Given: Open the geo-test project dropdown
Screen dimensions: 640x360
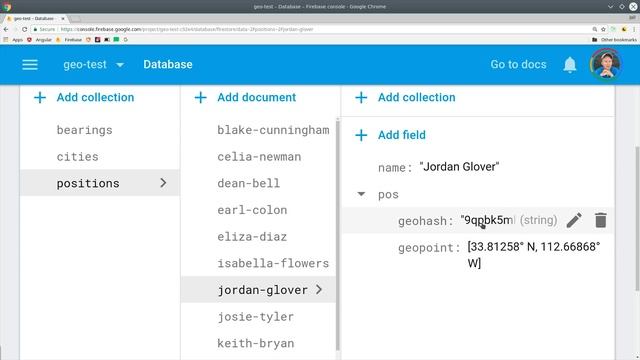Looking at the screenshot, I should [x=93, y=64].
